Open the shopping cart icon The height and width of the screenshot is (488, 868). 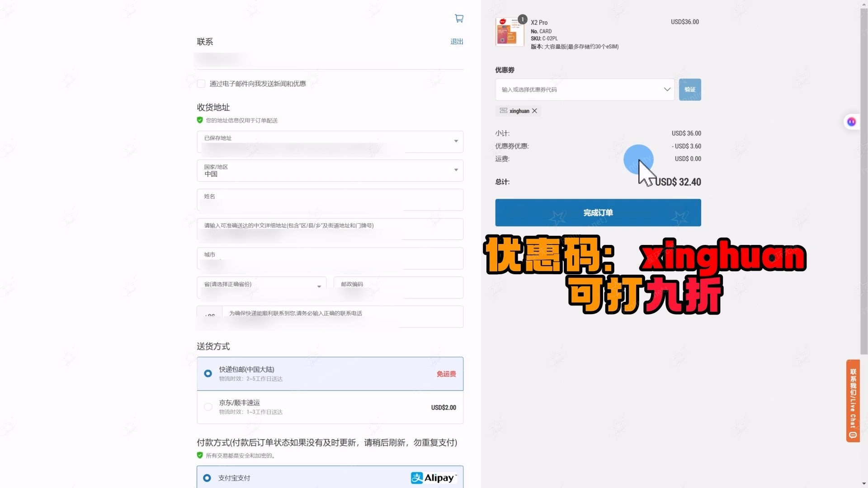[459, 19]
